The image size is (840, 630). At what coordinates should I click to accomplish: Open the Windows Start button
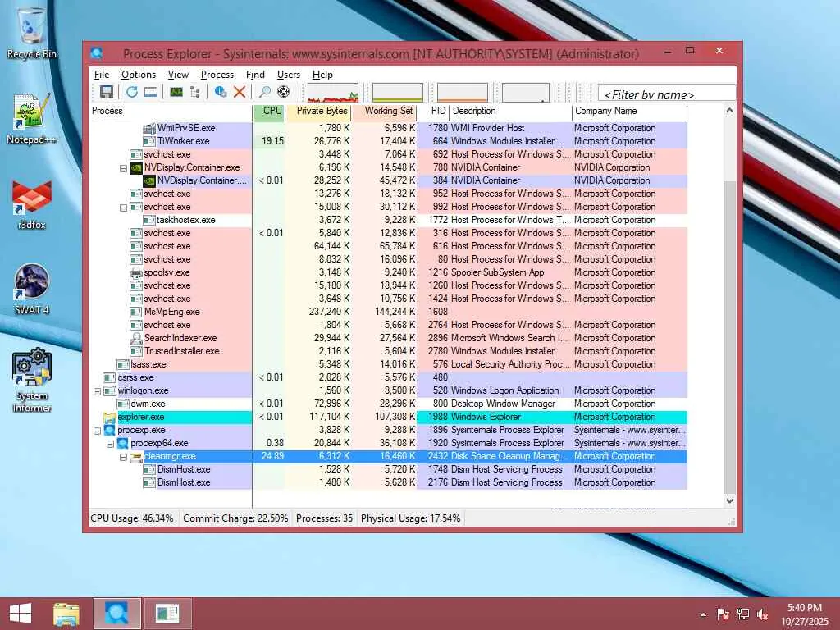pyautogui.click(x=21, y=614)
